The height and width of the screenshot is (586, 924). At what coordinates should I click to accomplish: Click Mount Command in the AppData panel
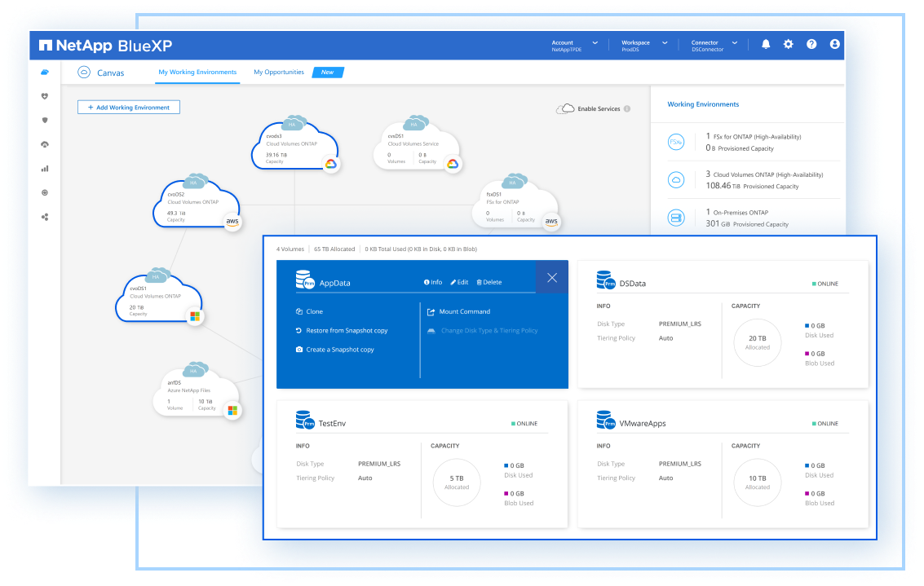coord(464,311)
